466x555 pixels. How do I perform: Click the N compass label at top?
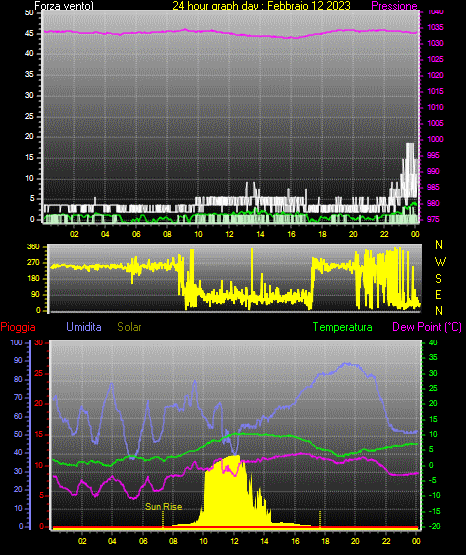click(x=439, y=245)
